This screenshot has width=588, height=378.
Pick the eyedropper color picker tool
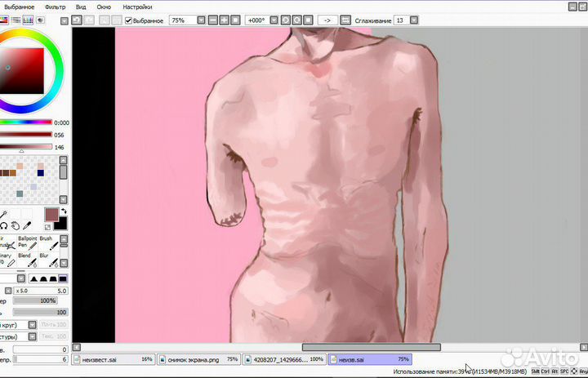[x=27, y=225]
